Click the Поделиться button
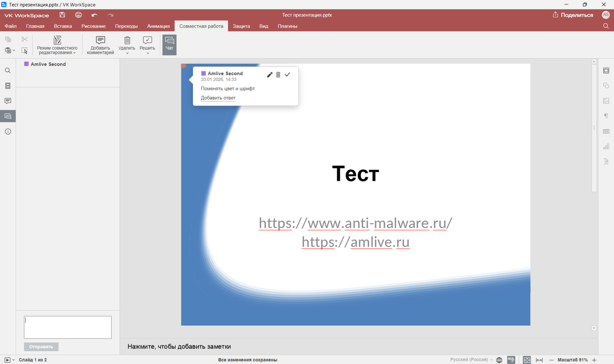 click(573, 15)
